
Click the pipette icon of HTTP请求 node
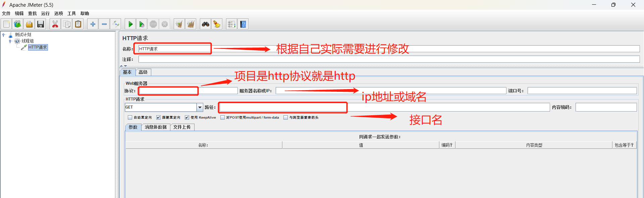pos(24,47)
